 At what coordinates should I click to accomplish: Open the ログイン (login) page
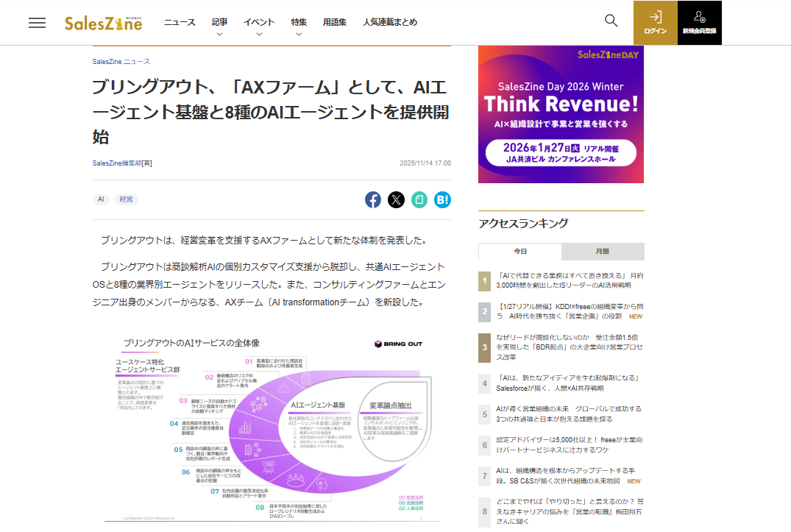[x=655, y=23]
